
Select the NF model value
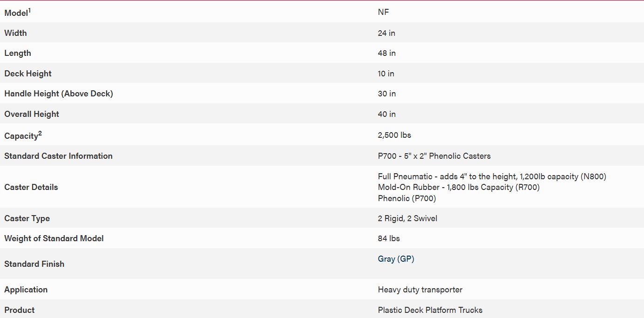(x=383, y=12)
